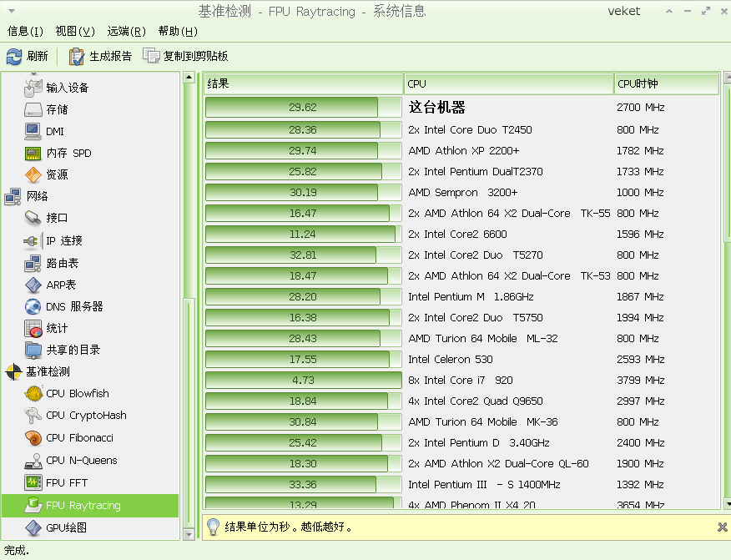Open the DMI computer icon
Viewport: 731px width, 560px height.
coord(33,132)
